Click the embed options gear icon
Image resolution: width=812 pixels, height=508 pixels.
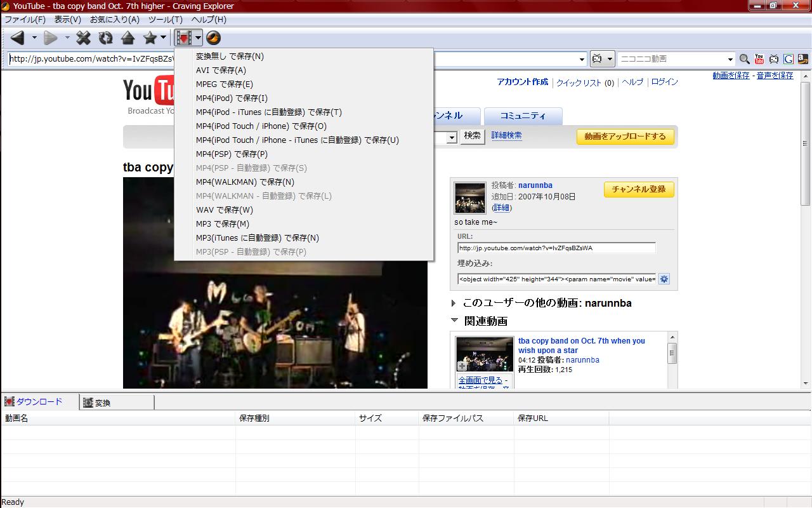tap(664, 279)
